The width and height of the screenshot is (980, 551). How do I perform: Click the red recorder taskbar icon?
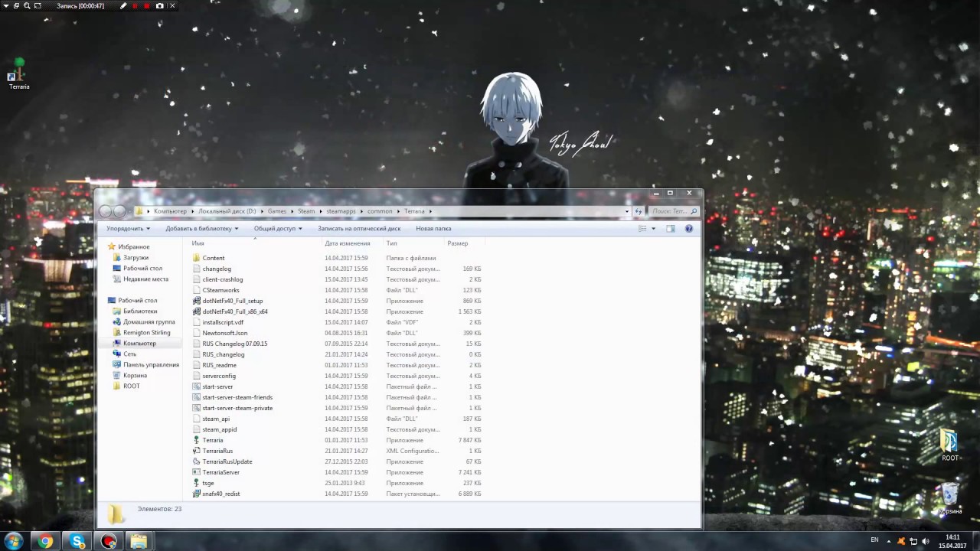point(109,541)
